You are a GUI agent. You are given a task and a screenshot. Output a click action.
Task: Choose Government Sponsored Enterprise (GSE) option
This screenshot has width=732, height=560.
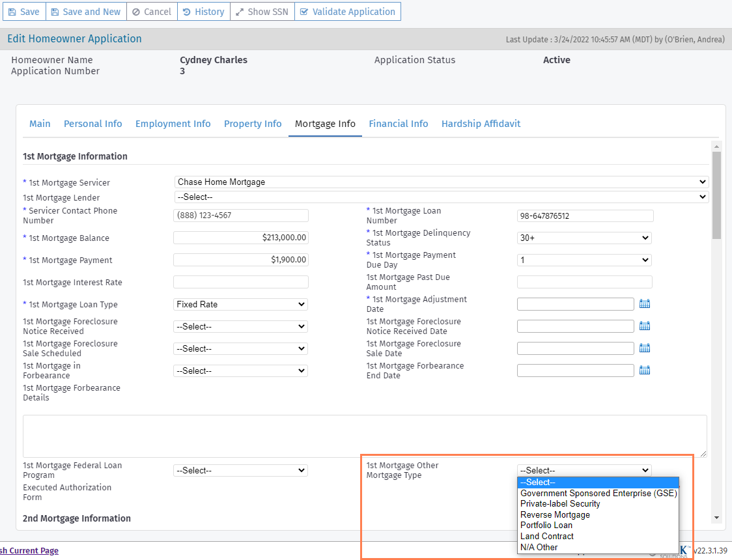point(598,493)
